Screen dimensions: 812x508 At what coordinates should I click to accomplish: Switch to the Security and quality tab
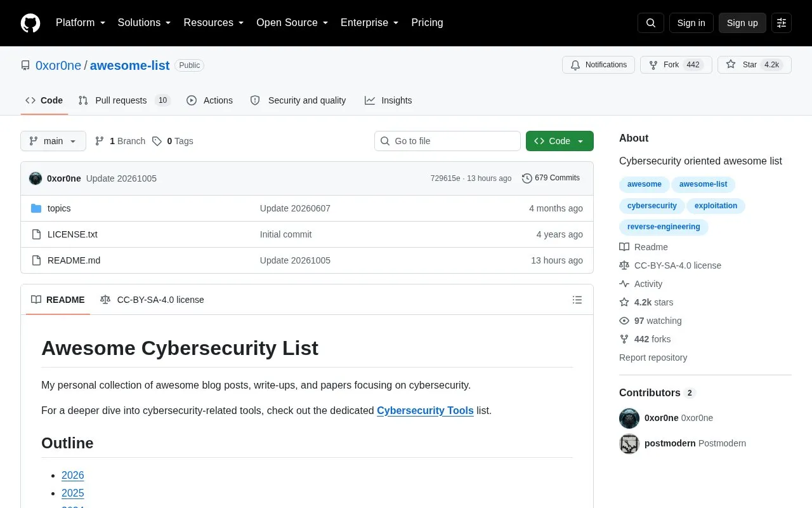click(298, 100)
